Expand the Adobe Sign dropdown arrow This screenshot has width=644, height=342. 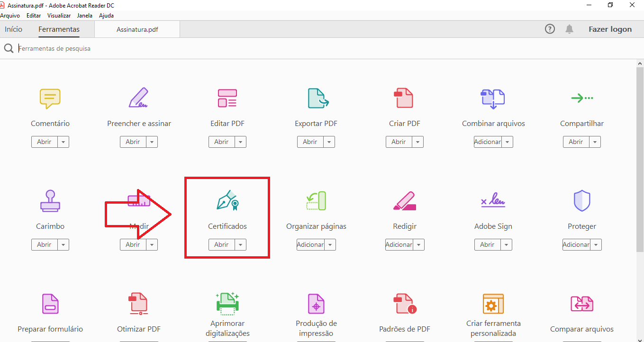click(507, 244)
